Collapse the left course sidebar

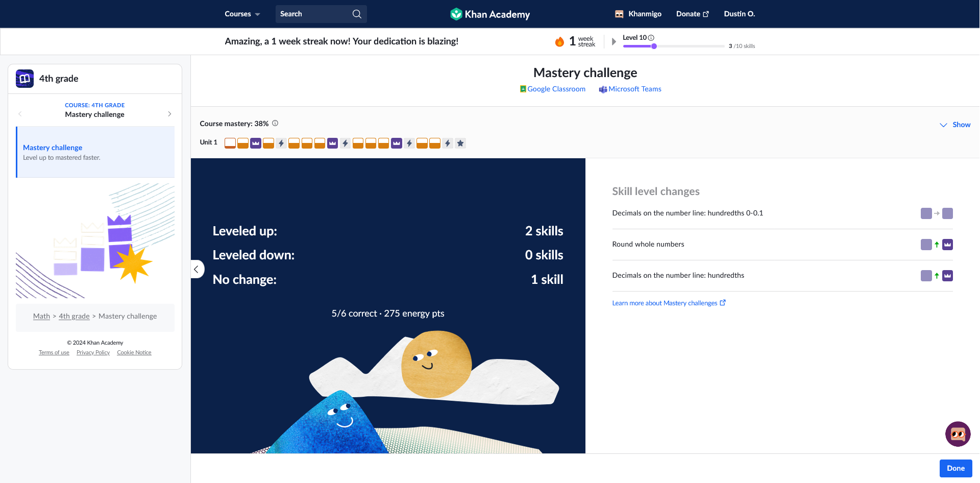pos(197,269)
